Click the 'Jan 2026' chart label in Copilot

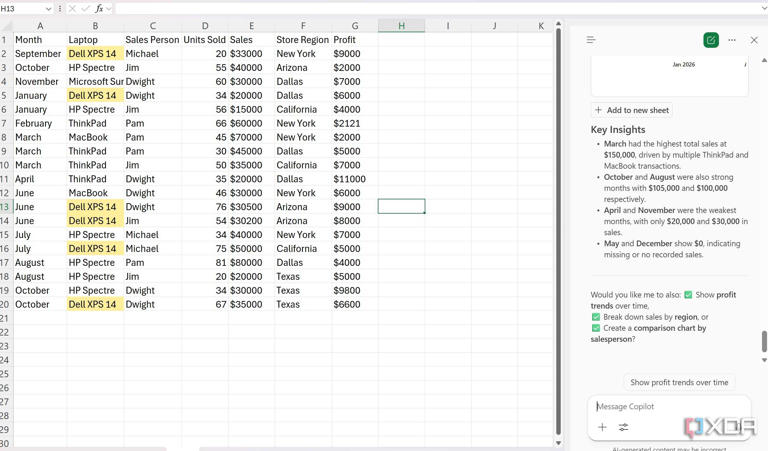[x=683, y=64]
